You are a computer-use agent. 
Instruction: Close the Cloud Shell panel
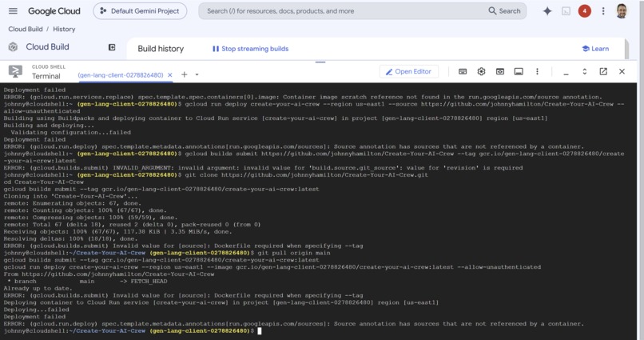point(622,71)
